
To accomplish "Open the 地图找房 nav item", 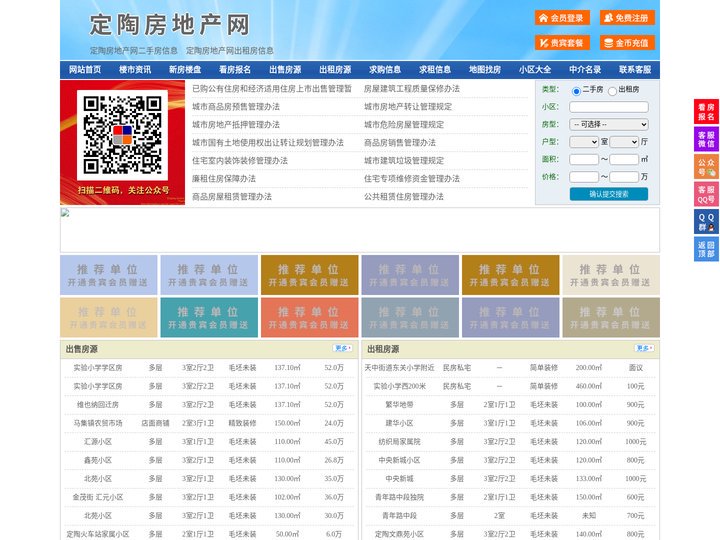I will point(485,70).
